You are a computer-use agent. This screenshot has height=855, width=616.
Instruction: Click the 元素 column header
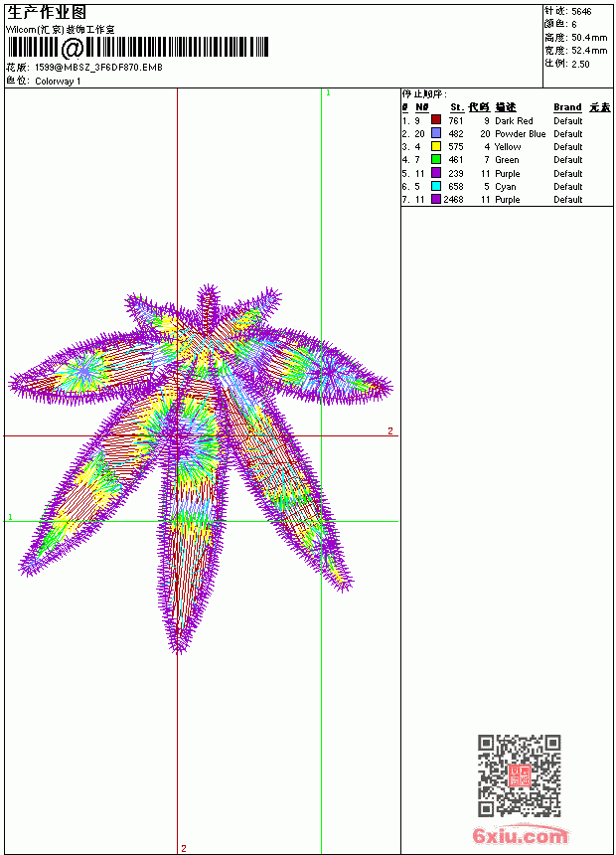pos(600,107)
